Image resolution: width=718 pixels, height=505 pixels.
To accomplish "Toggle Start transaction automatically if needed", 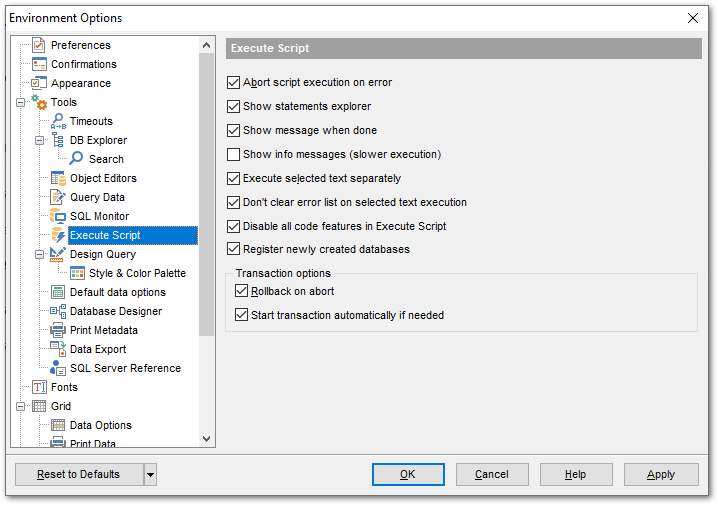I will (x=241, y=315).
